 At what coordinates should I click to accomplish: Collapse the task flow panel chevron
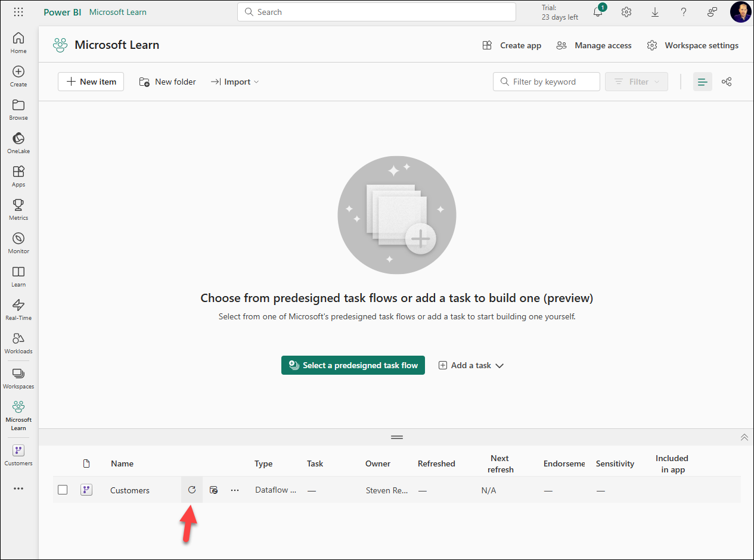click(744, 437)
